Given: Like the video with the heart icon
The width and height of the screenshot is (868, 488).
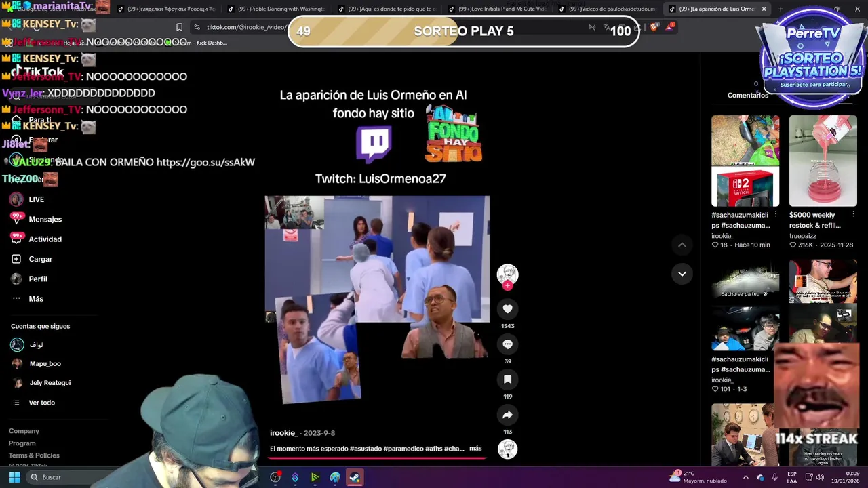Looking at the screenshot, I should click(507, 309).
